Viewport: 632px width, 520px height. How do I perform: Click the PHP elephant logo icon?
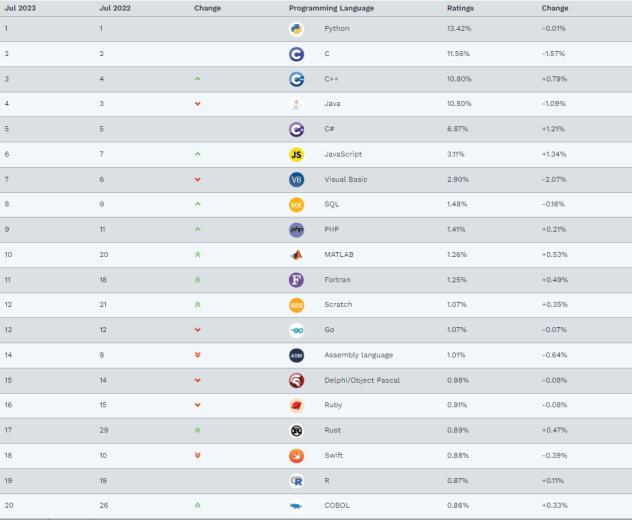coord(296,230)
